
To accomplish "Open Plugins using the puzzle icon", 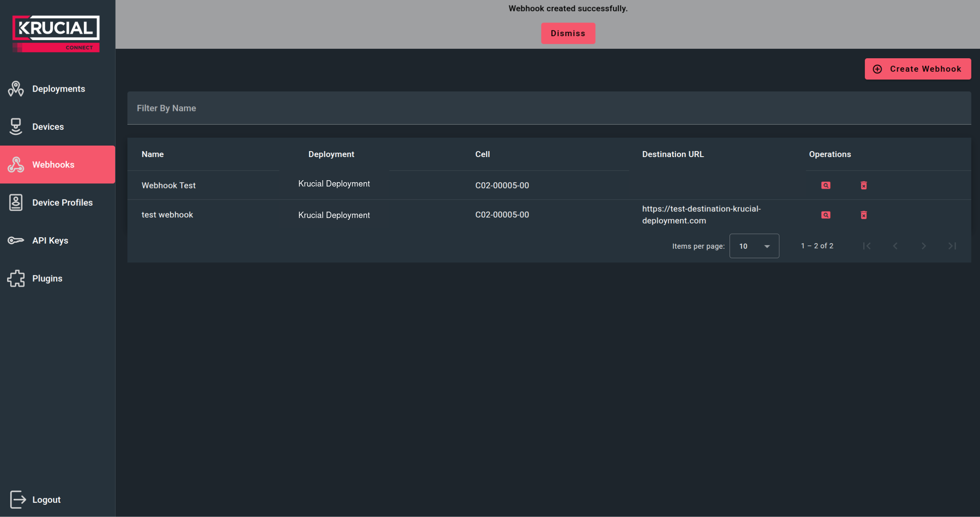I will tap(16, 278).
